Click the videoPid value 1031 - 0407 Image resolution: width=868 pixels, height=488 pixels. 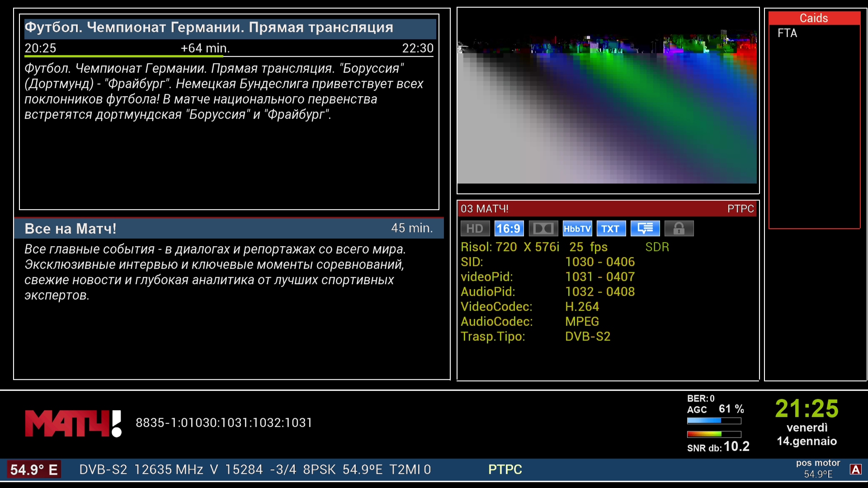click(x=600, y=277)
